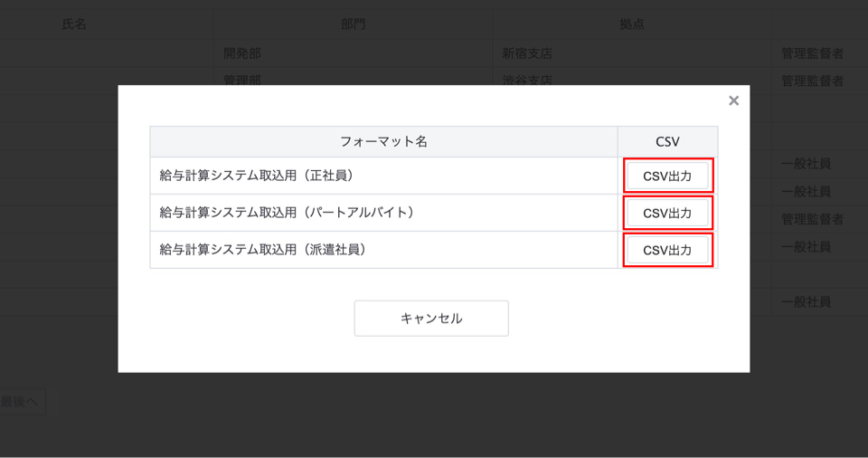
Task: Click the 渋谷支店 cell
Action: (527, 80)
